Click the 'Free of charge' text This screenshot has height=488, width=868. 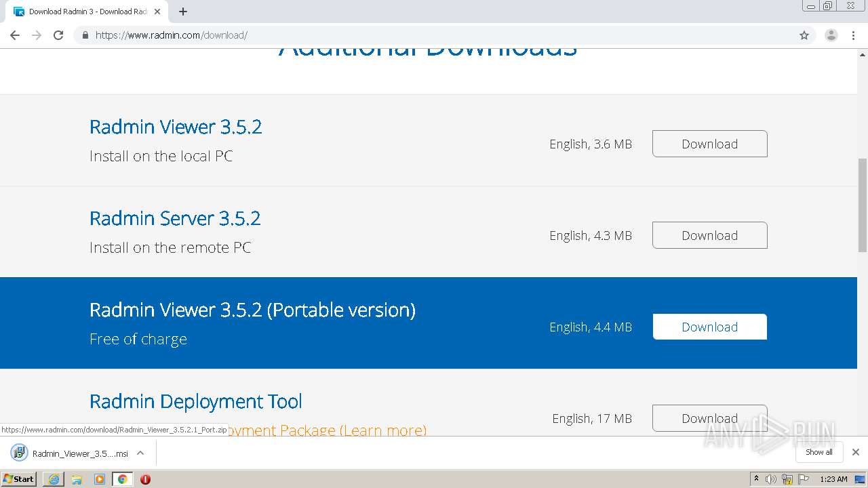[x=138, y=339]
